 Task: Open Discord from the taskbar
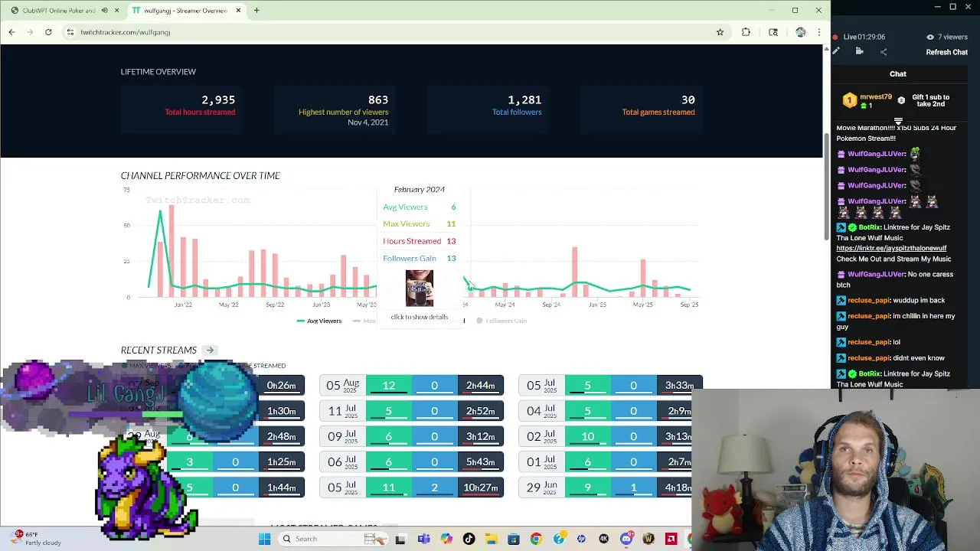626,539
